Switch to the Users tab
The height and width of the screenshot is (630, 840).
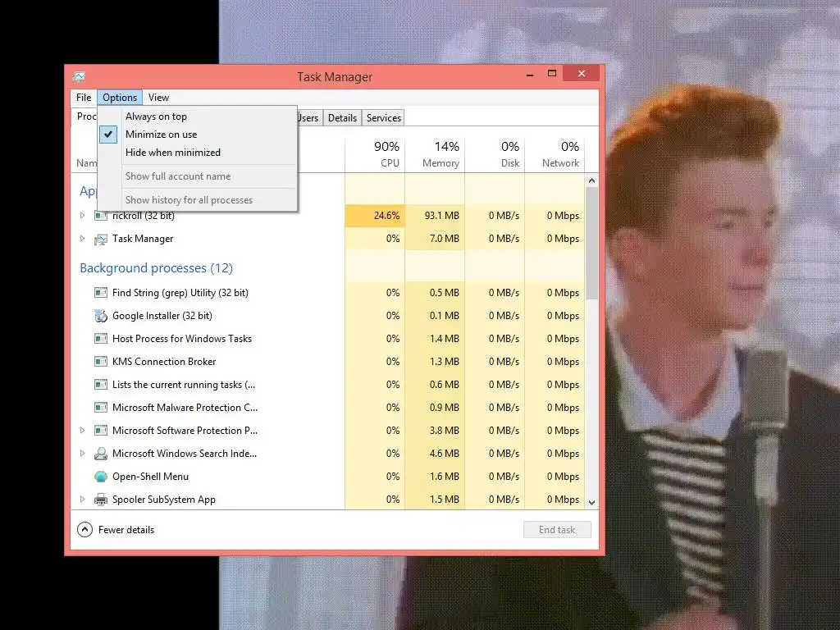coord(309,118)
